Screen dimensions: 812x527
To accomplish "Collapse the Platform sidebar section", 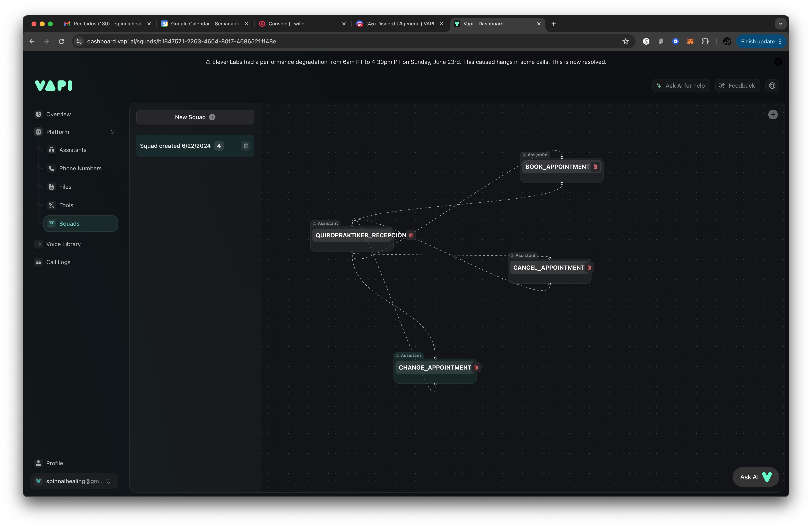I will 112,132.
